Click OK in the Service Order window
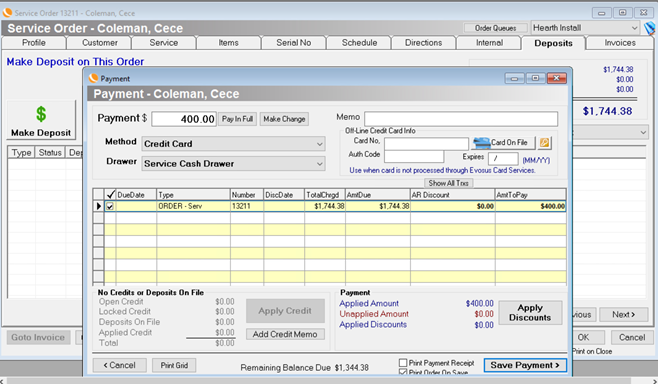Image resolution: width=658 pixels, height=384 pixels. (583, 337)
